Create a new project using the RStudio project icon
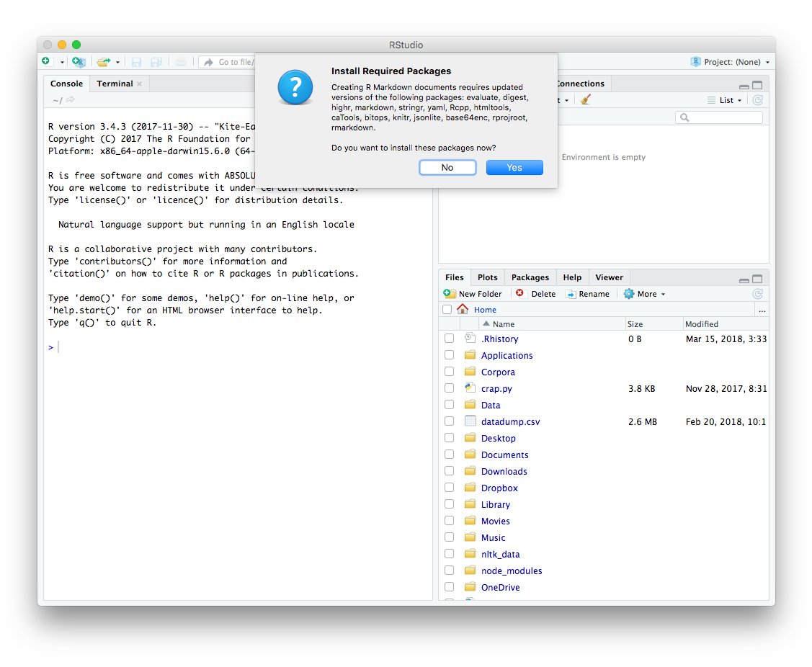 (x=79, y=62)
